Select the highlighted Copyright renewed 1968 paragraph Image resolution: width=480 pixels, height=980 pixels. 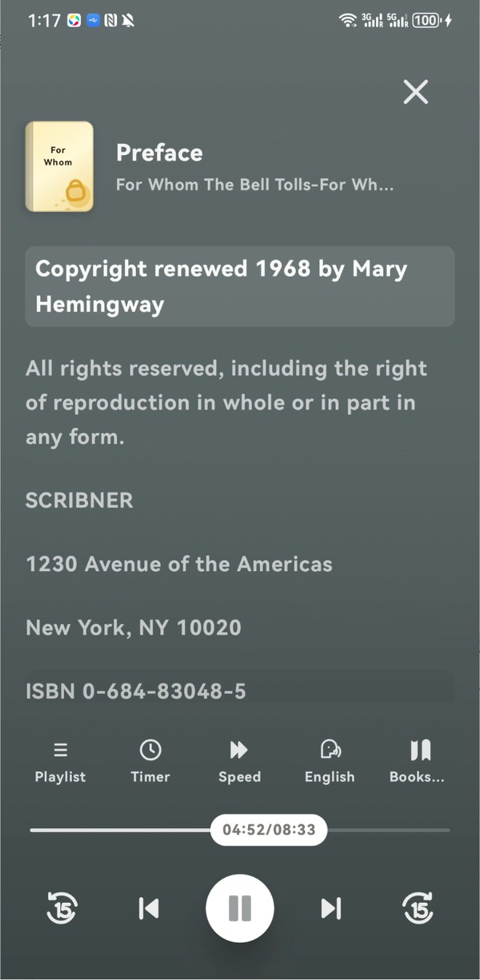click(x=240, y=287)
